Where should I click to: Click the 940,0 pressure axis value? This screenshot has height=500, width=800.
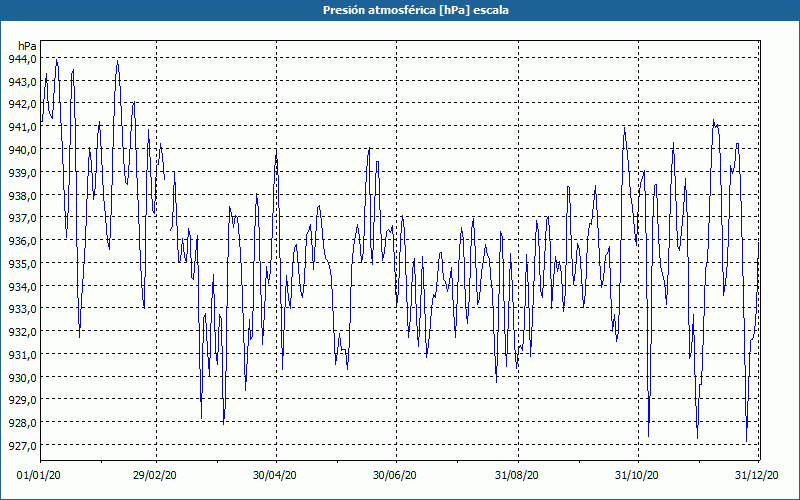click(22, 150)
